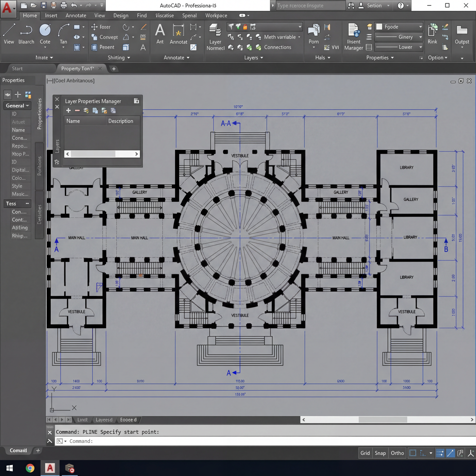The width and height of the screenshot is (476, 476).
Task: Click the Fgode color swatch
Action: 379,27
